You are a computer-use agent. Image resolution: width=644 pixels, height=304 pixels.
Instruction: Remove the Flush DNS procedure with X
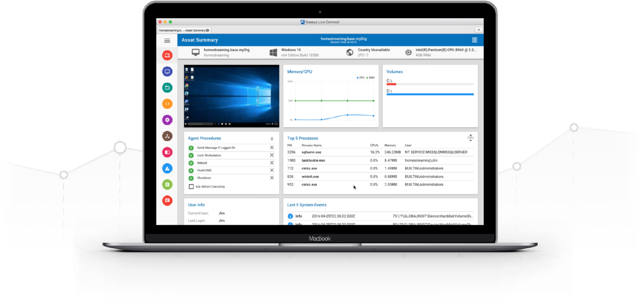(272, 170)
